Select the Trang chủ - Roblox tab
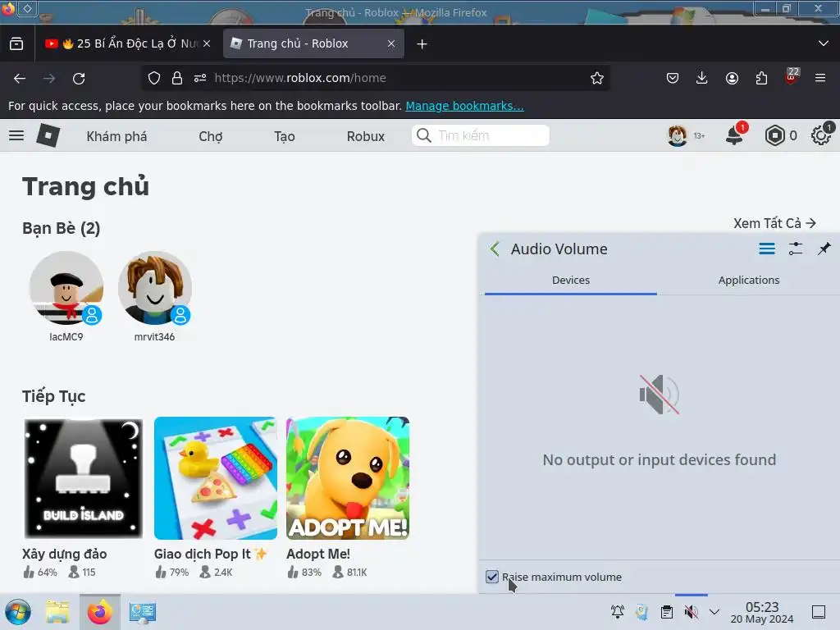 coord(313,43)
